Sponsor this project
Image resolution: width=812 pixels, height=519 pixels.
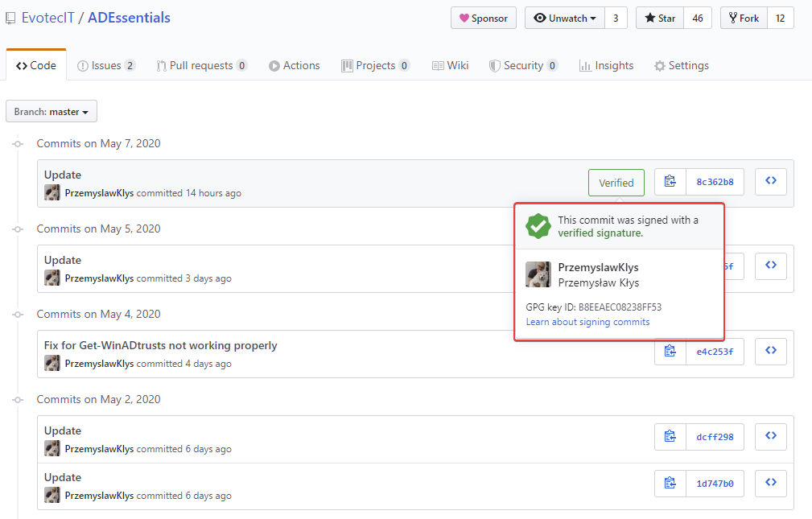pyautogui.click(x=483, y=18)
